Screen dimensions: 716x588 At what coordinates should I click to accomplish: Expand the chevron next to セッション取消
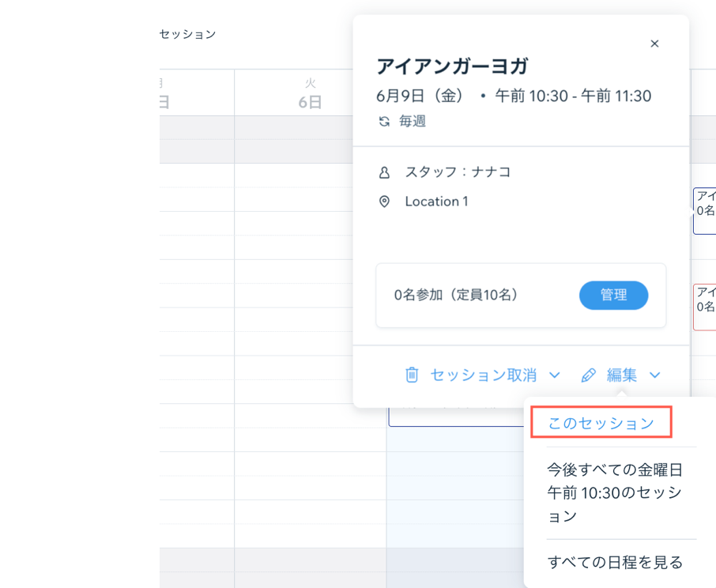point(553,375)
